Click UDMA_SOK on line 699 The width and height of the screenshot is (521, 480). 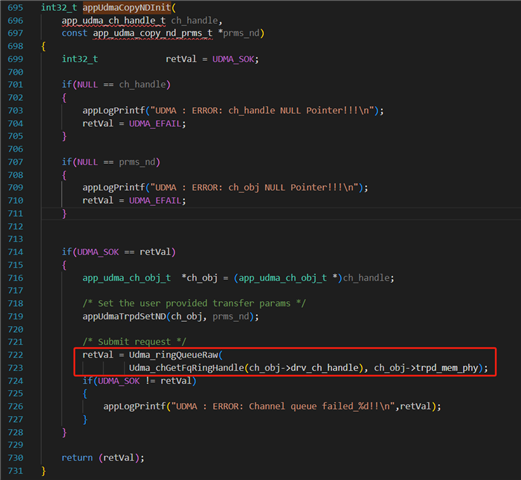[233, 59]
